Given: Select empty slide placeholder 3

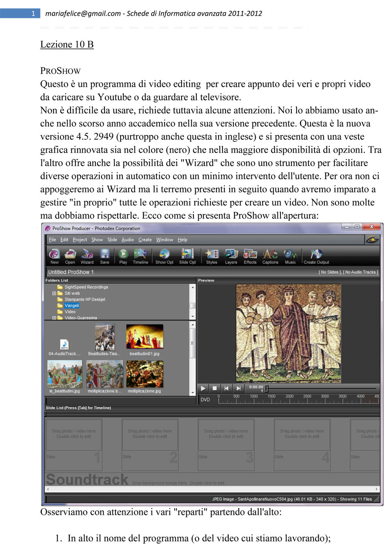Looking at the screenshot, I should [x=226, y=445].
